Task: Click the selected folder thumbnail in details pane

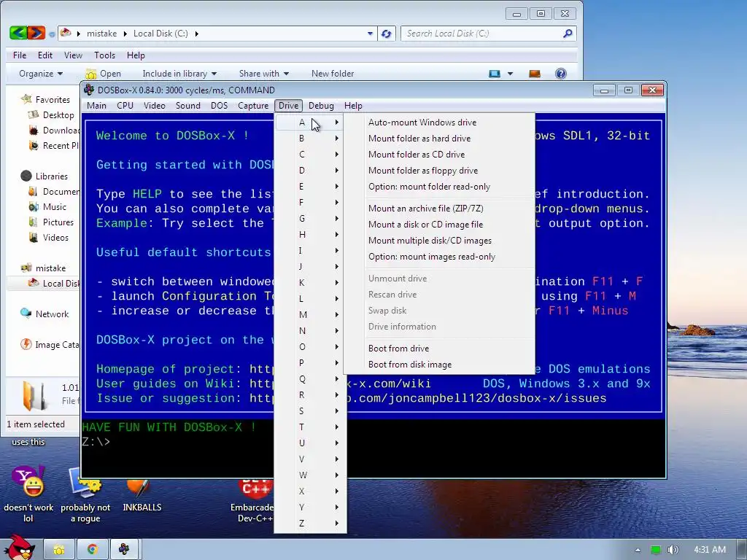Action: (x=34, y=395)
